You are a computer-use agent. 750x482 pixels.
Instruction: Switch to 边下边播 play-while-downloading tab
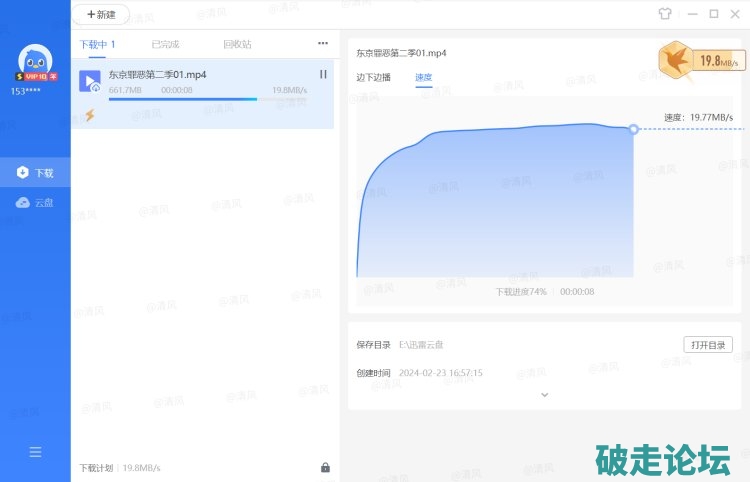pos(373,77)
